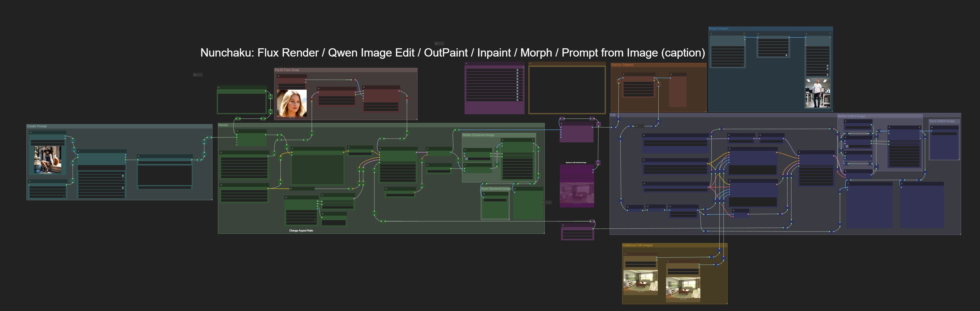Open the purple-tinted living room preview
The width and height of the screenshot is (980, 311).
[x=576, y=192]
